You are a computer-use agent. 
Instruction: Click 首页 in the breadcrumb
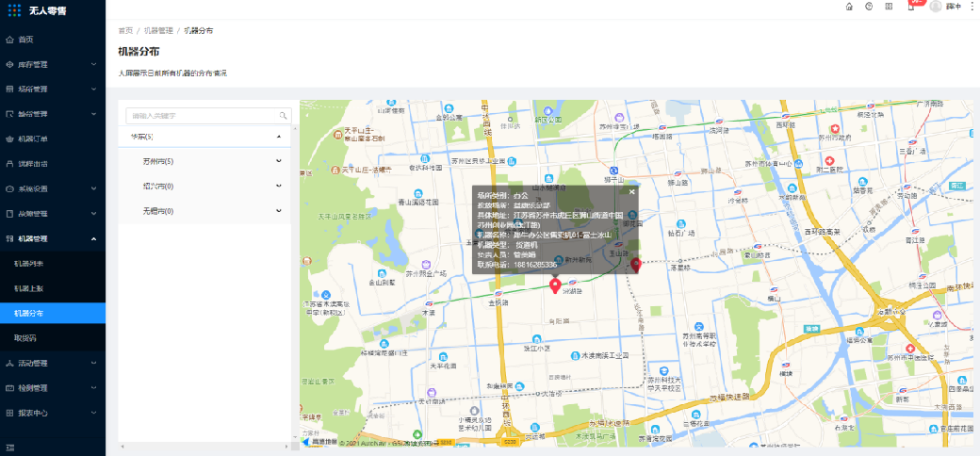[x=125, y=30]
